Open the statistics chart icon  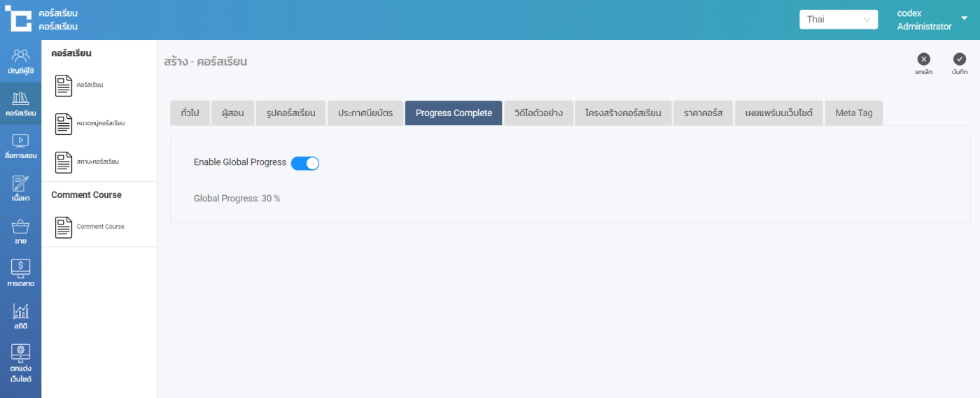tap(20, 311)
